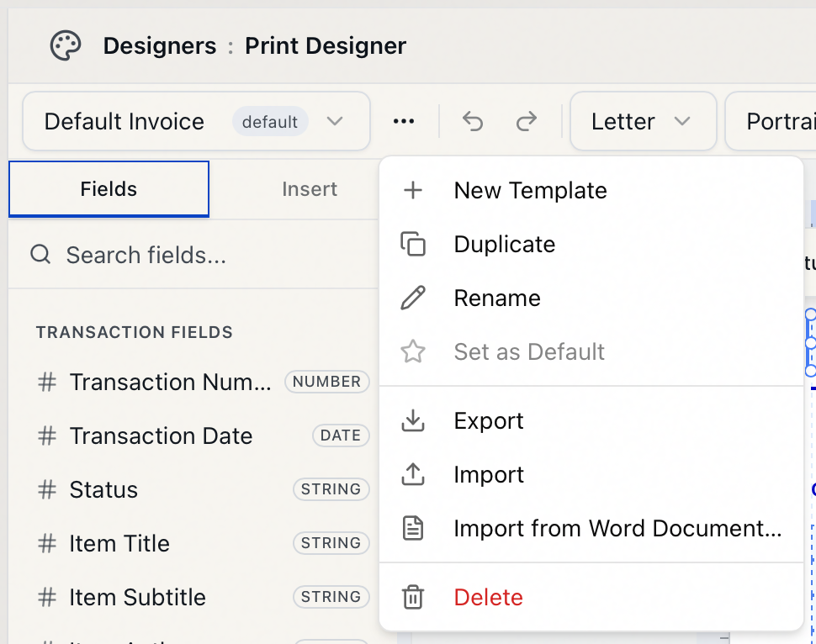
Task: Undo the last change
Action: pos(473,121)
